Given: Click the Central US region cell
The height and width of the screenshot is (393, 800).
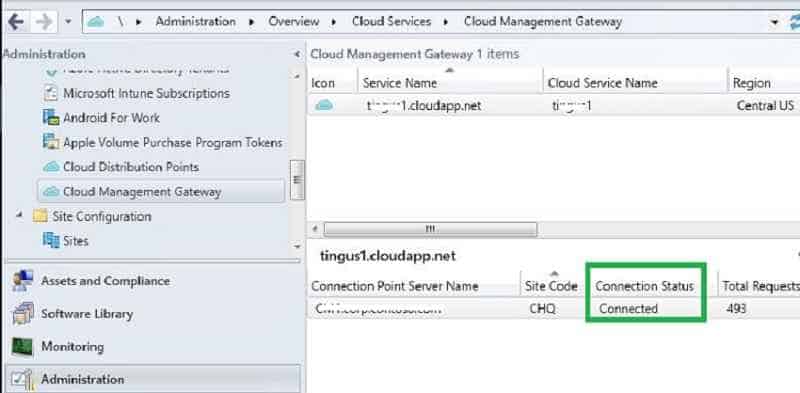Looking at the screenshot, I should (765, 106).
